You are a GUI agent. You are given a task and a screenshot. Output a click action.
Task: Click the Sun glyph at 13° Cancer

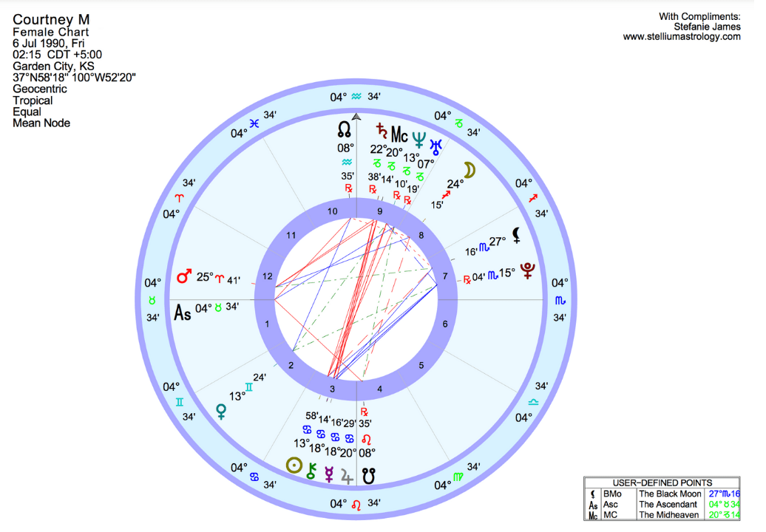tap(294, 465)
